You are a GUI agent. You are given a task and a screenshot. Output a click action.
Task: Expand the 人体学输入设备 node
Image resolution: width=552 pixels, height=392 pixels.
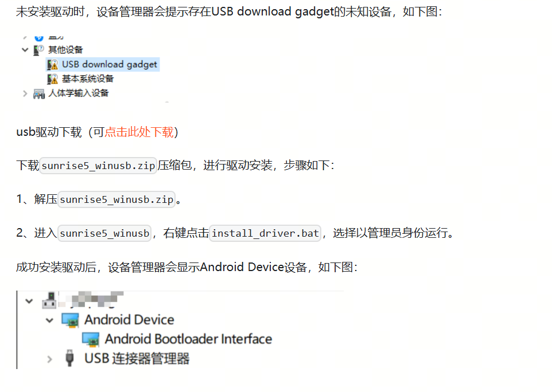pyautogui.click(x=25, y=93)
